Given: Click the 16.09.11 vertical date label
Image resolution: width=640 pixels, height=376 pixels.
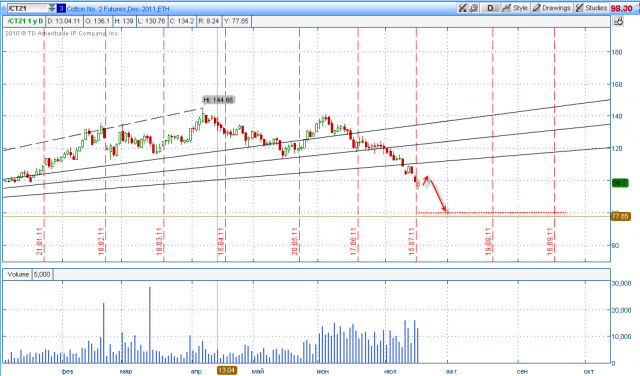Looking at the screenshot, I should [550, 242].
